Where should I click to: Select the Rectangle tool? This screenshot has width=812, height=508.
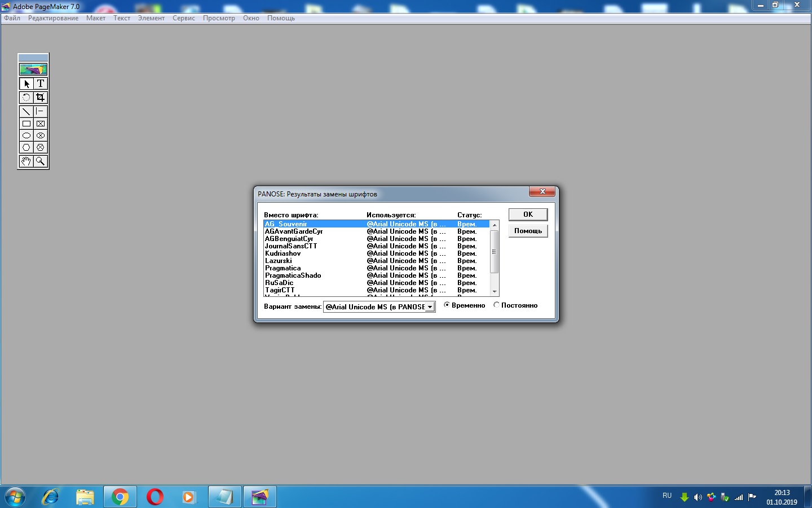point(27,124)
